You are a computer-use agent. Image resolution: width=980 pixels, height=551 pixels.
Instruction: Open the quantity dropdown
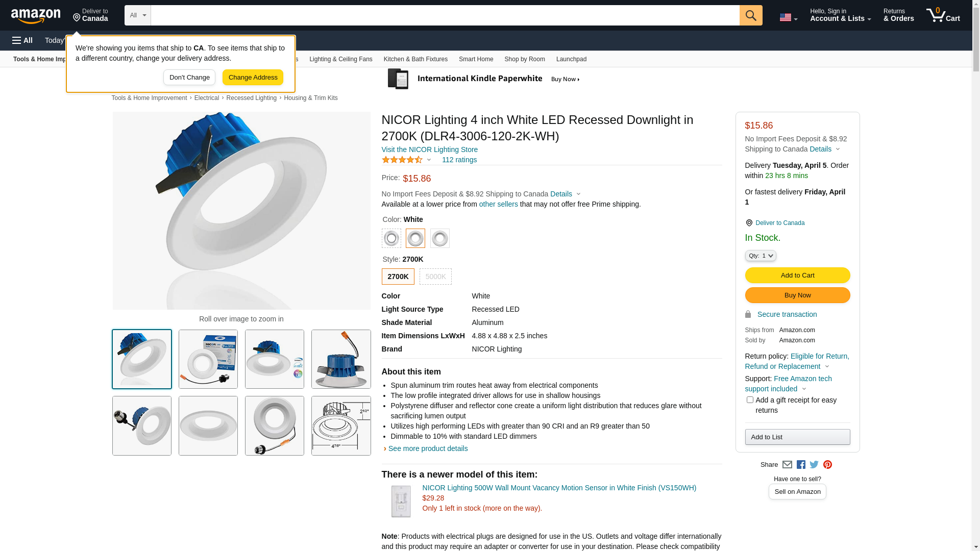click(761, 256)
